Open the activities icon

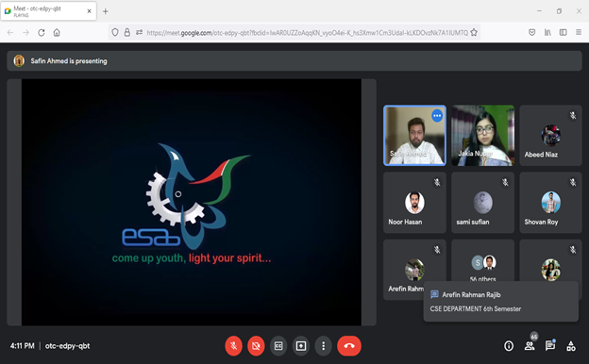coord(571,346)
